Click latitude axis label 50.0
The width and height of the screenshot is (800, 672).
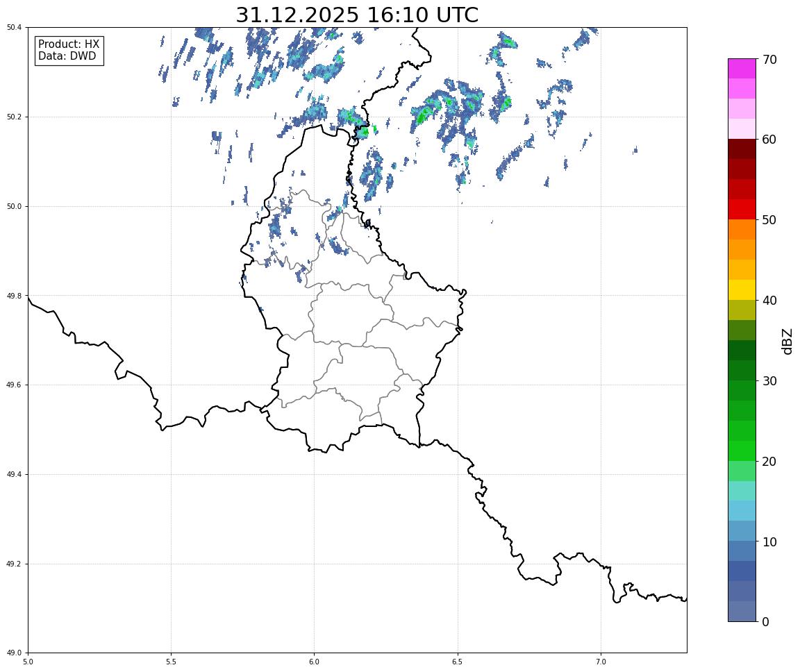[x=14, y=206]
